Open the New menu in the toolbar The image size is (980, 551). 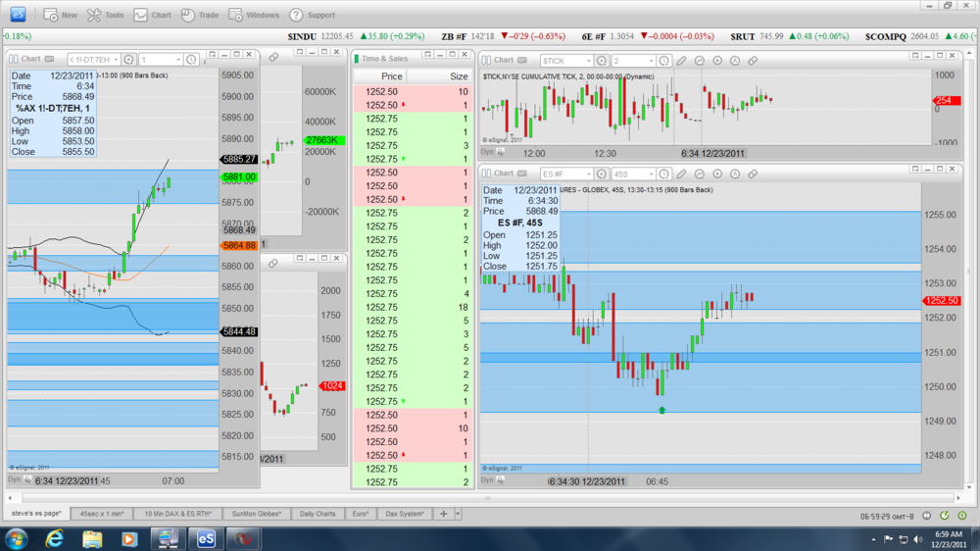(x=61, y=15)
